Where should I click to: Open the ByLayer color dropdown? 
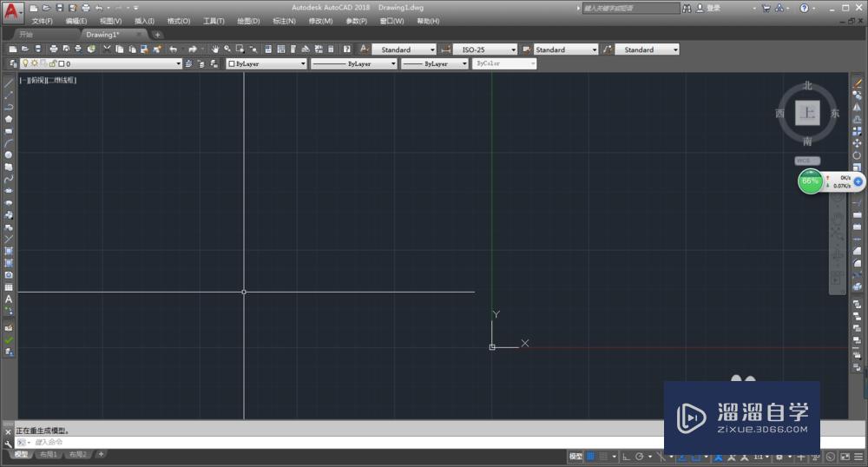click(266, 63)
